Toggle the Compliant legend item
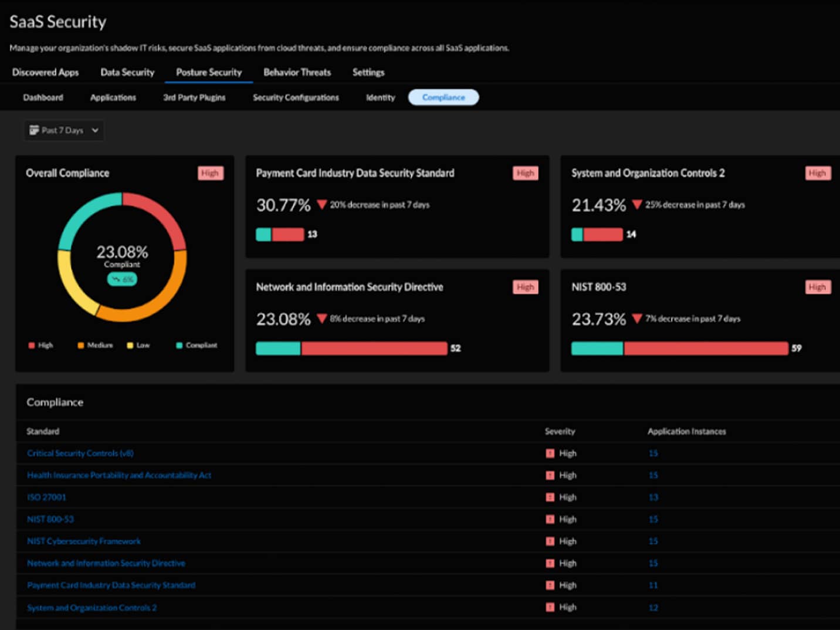840x630 pixels. 197,346
